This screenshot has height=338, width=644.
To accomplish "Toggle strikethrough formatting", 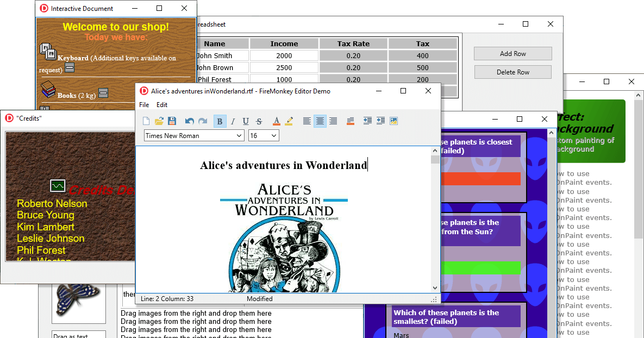I will 259,121.
